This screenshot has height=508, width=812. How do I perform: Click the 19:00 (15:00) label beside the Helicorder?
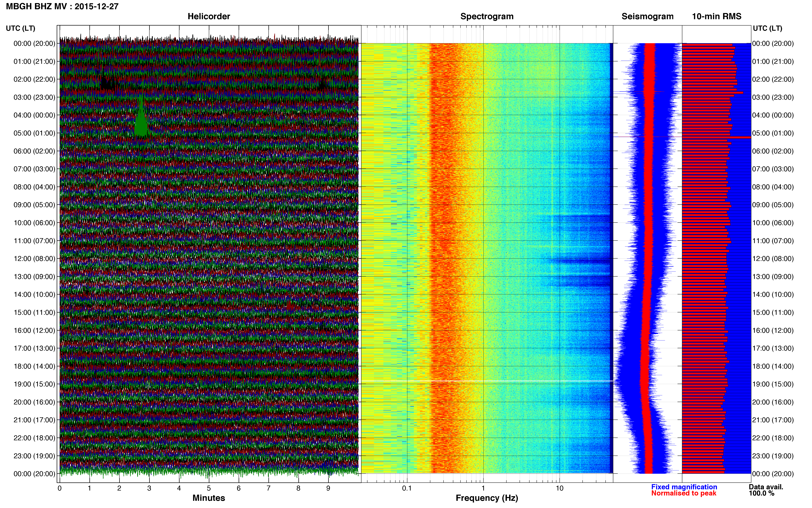[x=34, y=384]
